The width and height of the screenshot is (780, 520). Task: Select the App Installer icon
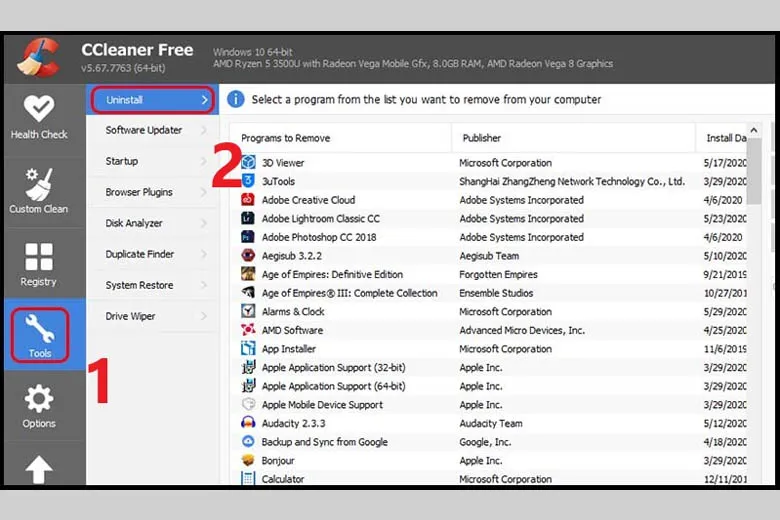click(x=248, y=348)
